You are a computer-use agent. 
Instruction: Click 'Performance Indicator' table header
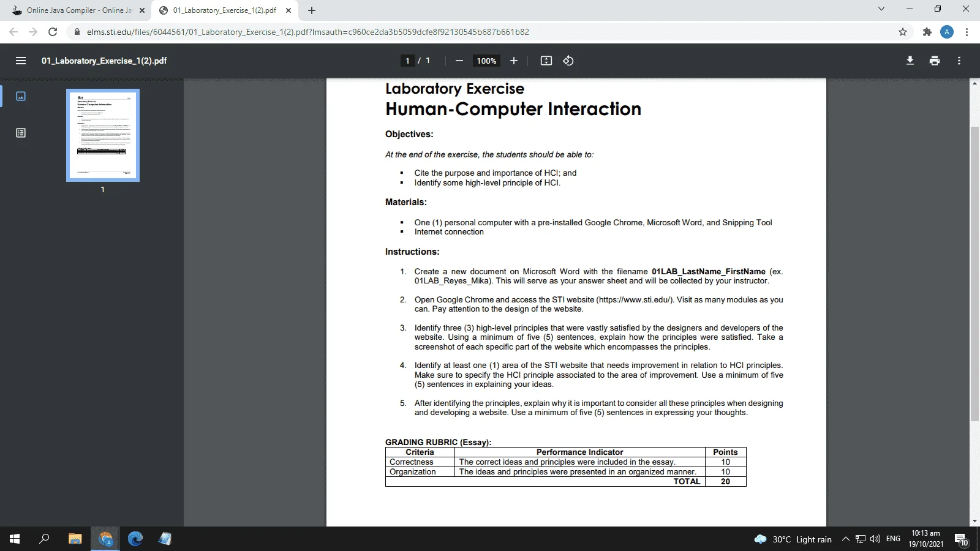580,452
